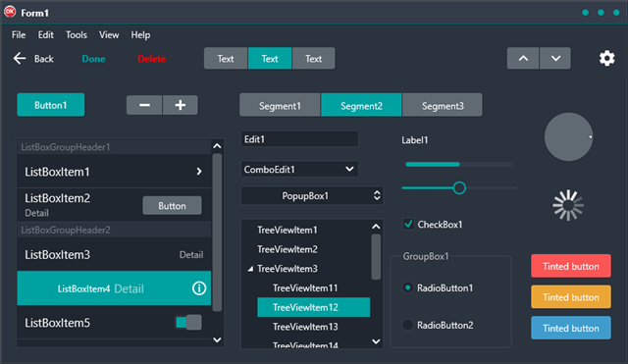Click the info icon on ListBoxItem4
628x364 pixels.
[x=199, y=287]
